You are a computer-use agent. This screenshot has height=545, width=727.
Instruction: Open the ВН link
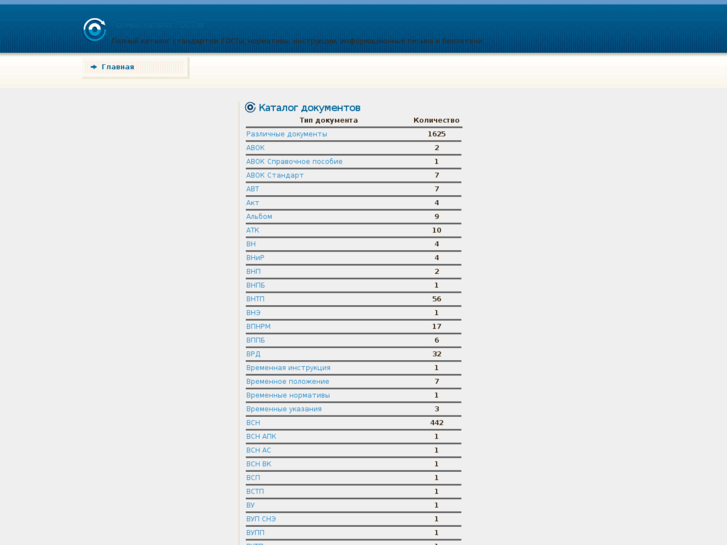point(251,244)
